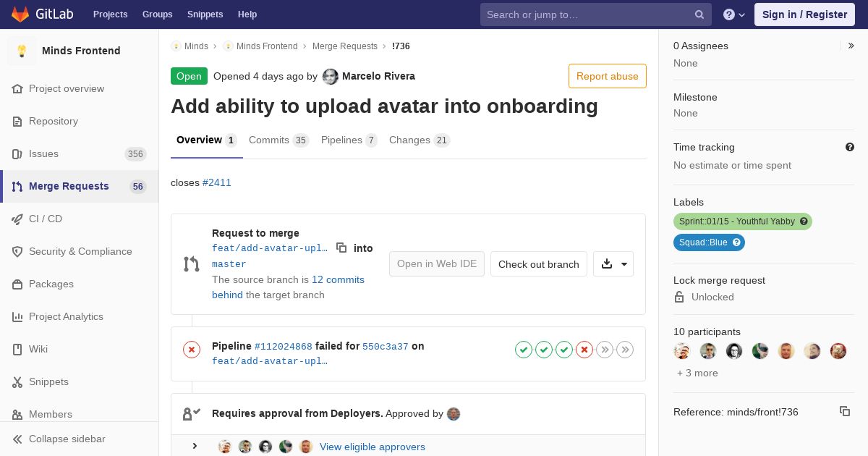Click the Minds Frontend lightbulb project avatar
The width and height of the screenshot is (868, 456).
22,51
